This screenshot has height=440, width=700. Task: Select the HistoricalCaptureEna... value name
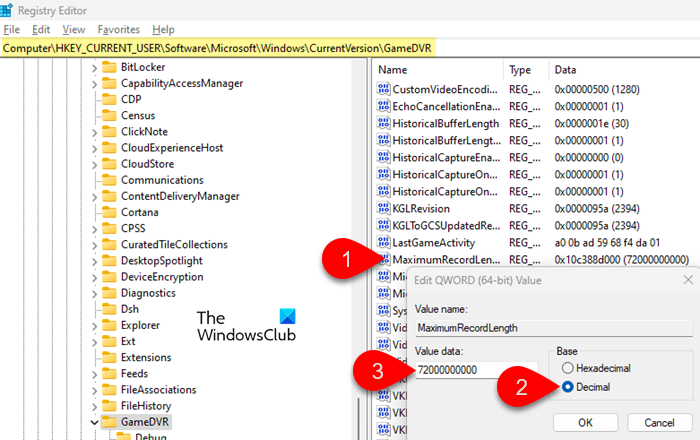point(446,158)
